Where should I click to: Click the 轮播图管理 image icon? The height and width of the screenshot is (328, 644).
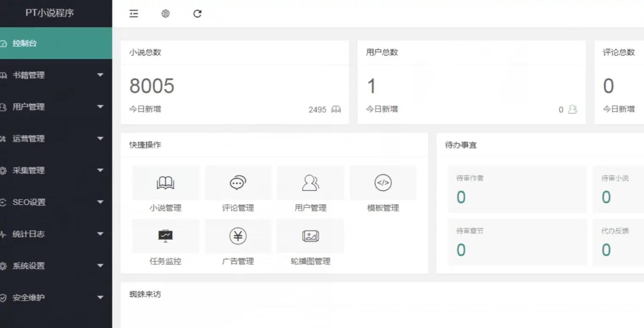click(x=310, y=236)
